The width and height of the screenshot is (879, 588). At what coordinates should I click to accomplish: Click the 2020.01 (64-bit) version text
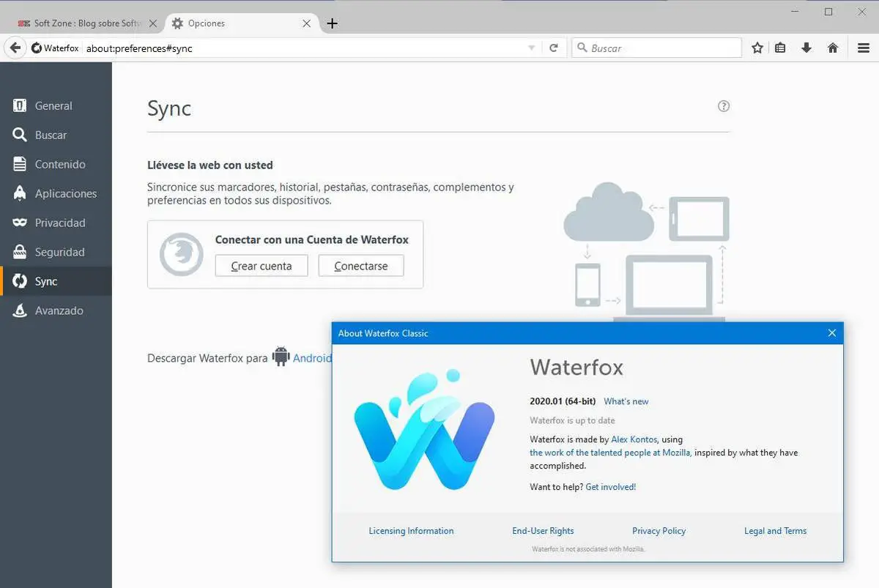click(563, 401)
